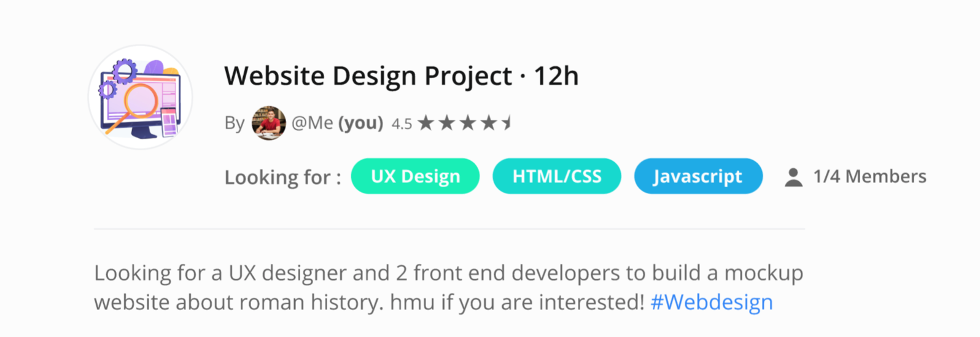Select the half-filled fifth star

point(507,123)
